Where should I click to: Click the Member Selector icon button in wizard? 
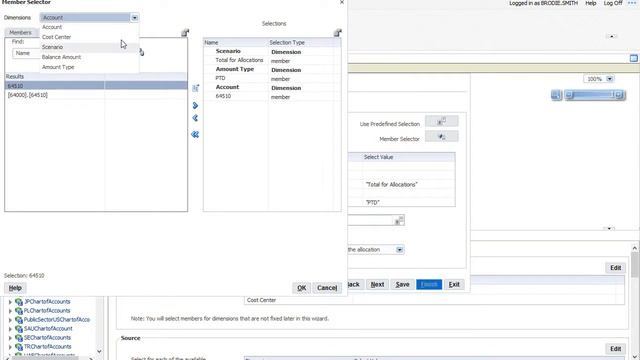click(x=442, y=136)
